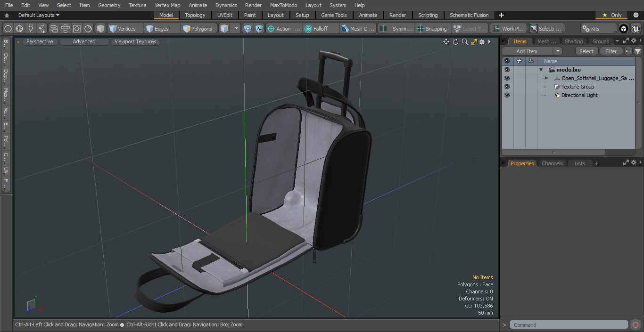Click the solid gray cube icon
Screen dimensions: 644x332
tap(100, 29)
